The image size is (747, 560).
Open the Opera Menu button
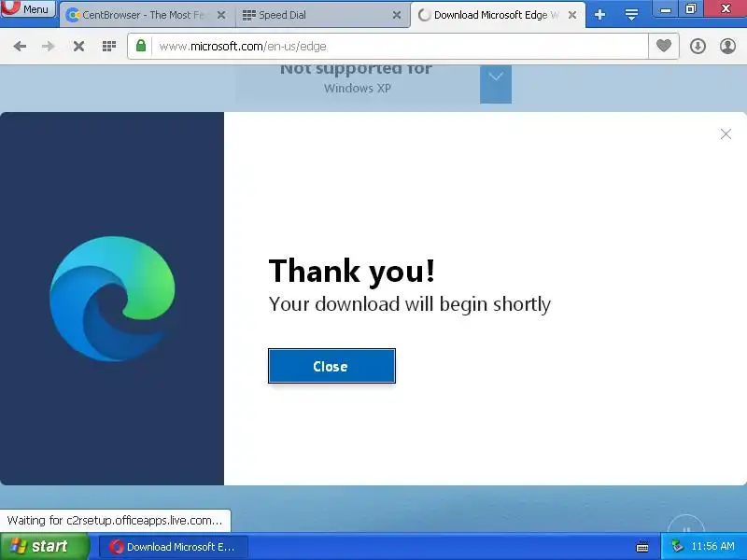28,8
